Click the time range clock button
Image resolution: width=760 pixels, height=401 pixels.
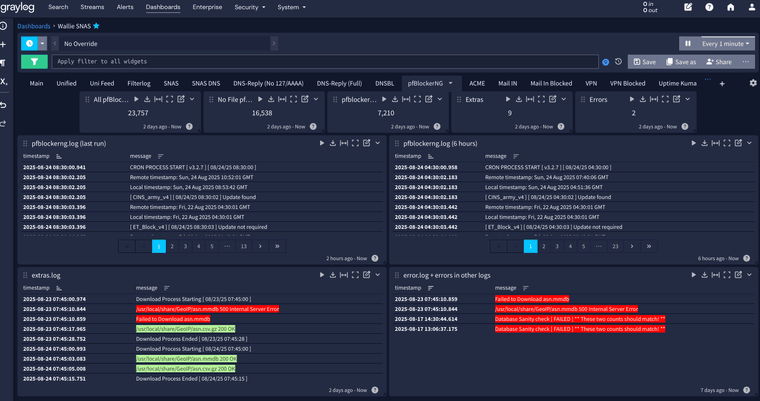(x=29, y=44)
